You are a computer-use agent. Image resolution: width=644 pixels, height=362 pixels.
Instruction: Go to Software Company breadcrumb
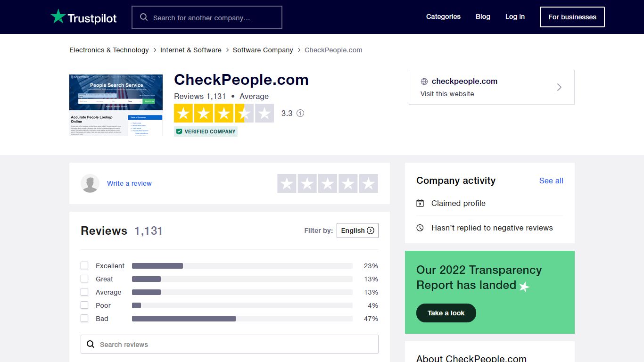263,50
